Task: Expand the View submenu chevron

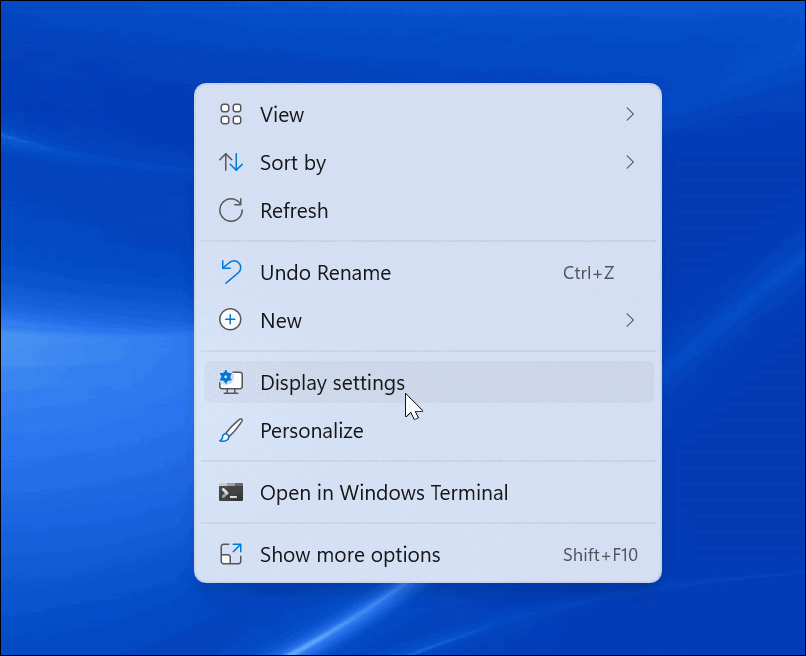Action: point(630,114)
